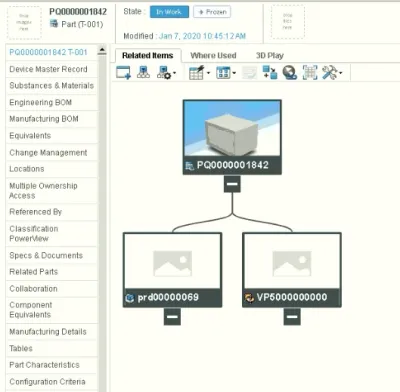This screenshot has width=400, height=392.
Task: Open the tile view layout dropdown
Action: 226,72
